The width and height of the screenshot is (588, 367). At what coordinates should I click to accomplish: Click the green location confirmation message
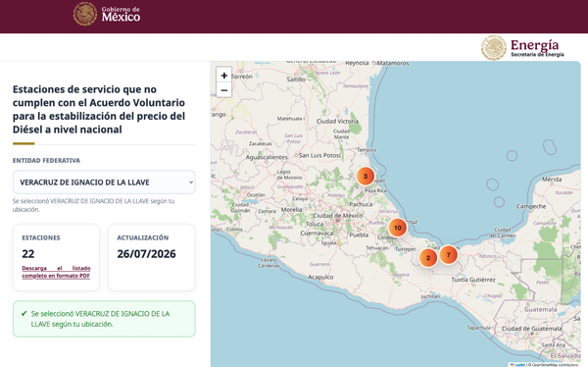[x=104, y=319]
